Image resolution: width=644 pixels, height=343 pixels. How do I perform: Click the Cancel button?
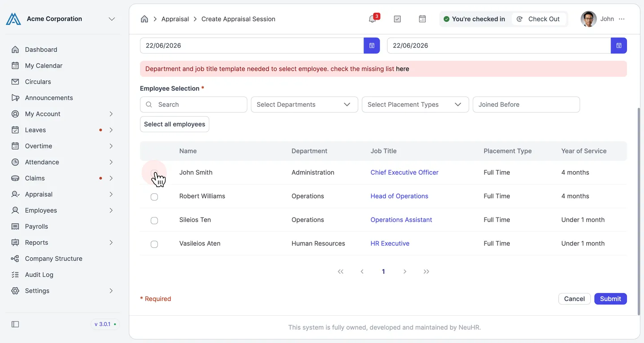[574, 299]
